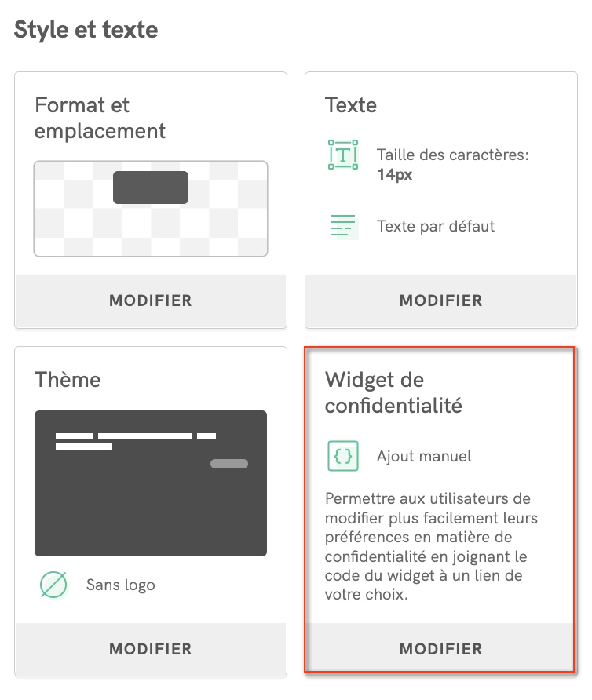Viewport: 592px width, 700px height.
Task: Click the checkered format placement preview area
Action: pos(151,209)
